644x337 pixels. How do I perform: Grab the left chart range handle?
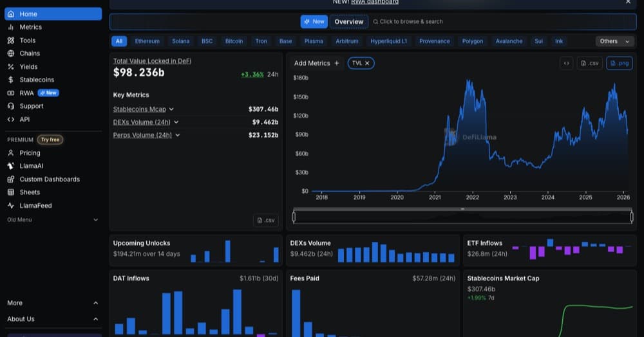[x=294, y=217]
